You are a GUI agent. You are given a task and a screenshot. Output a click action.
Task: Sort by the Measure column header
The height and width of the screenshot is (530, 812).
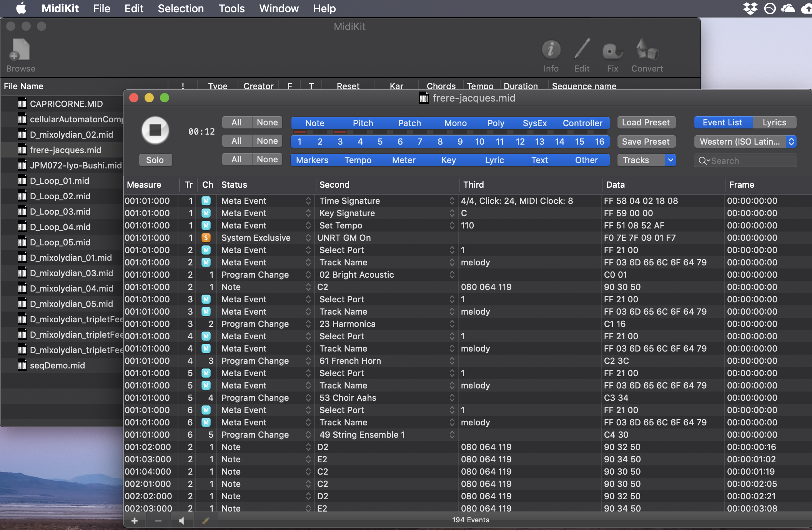151,185
